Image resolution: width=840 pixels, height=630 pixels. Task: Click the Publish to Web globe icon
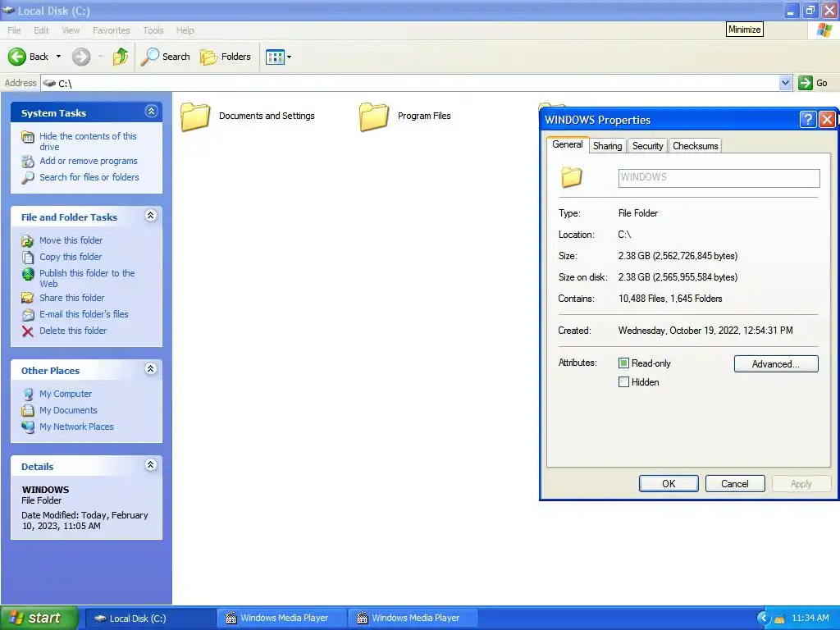pos(28,274)
